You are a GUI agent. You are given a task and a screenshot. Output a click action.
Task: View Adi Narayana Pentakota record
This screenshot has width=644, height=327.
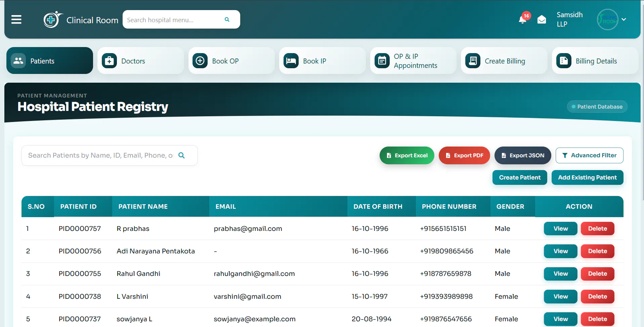coord(560,251)
